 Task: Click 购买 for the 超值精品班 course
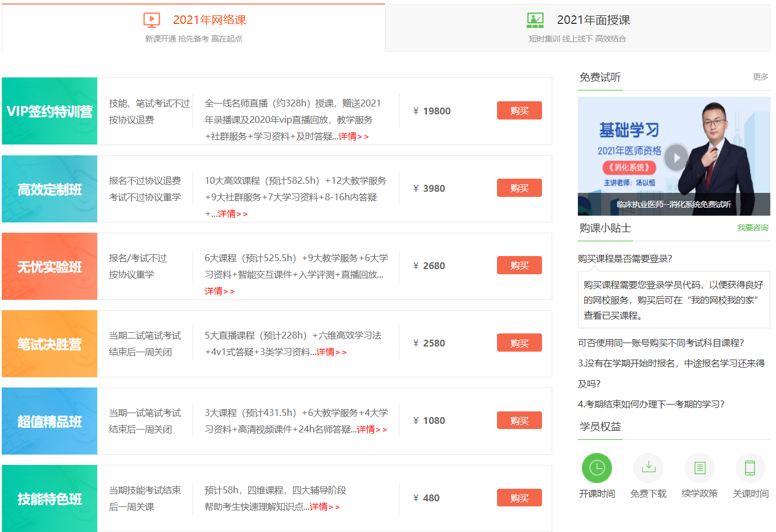pyautogui.click(x=519, y=420)
